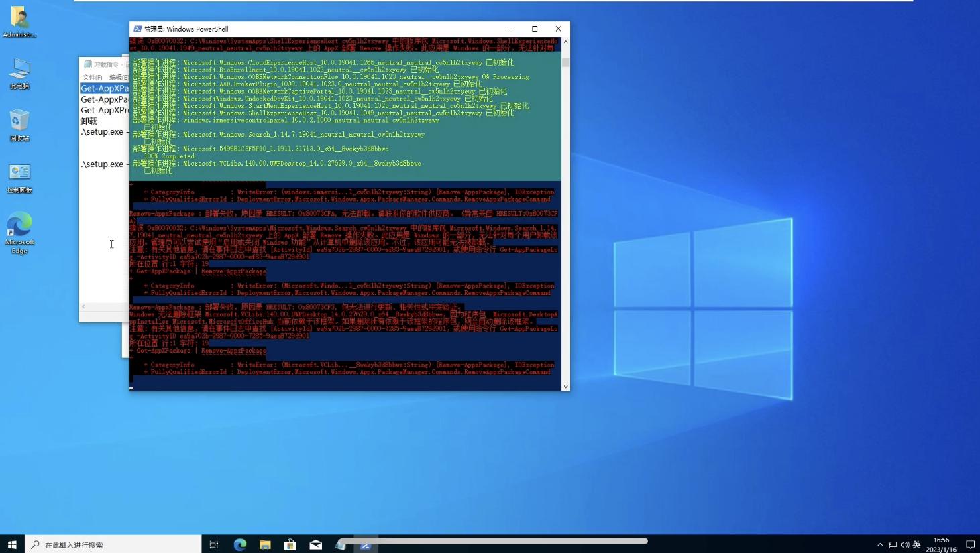Show hidden tray icons chevron
The image size is (980, 553).
[x=880, y=544]
